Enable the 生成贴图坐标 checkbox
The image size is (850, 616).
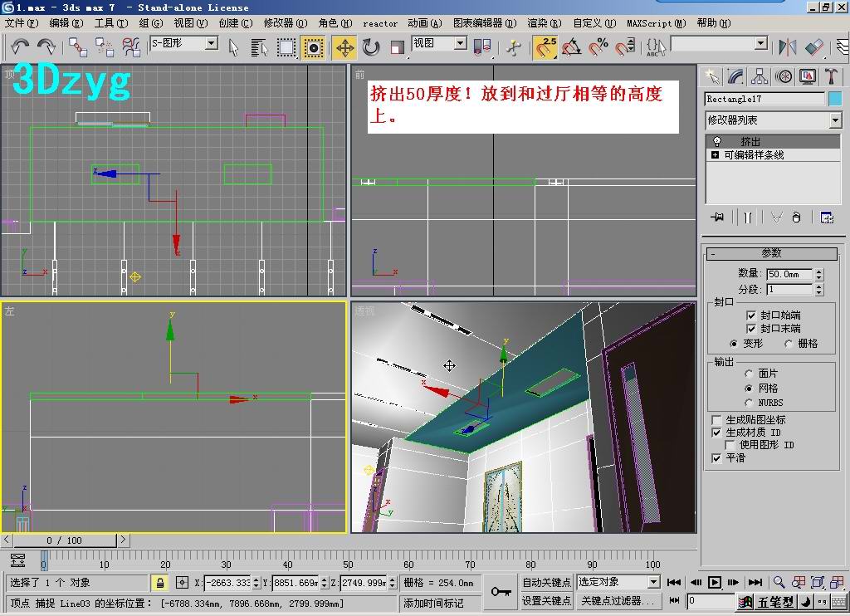pos(717,420)
